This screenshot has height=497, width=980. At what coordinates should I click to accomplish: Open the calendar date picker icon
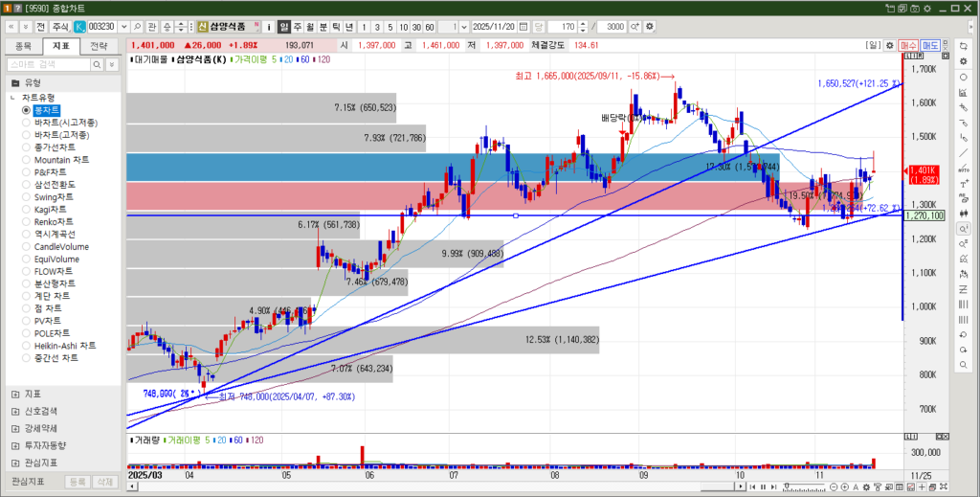(x=524, y=27)
